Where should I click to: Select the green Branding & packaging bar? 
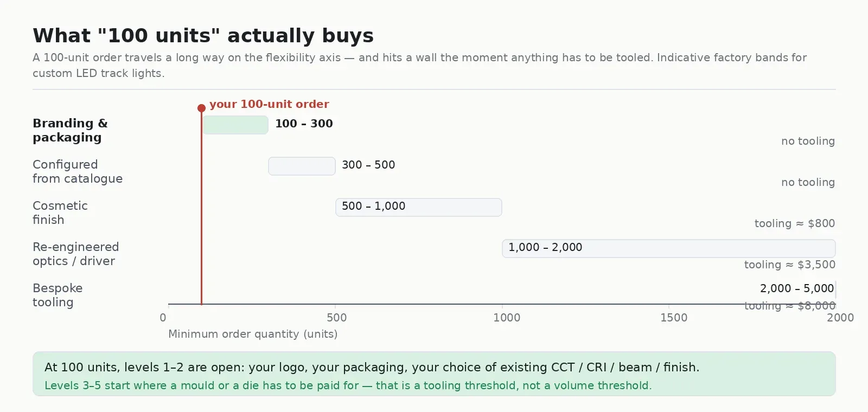pos(235,125)
